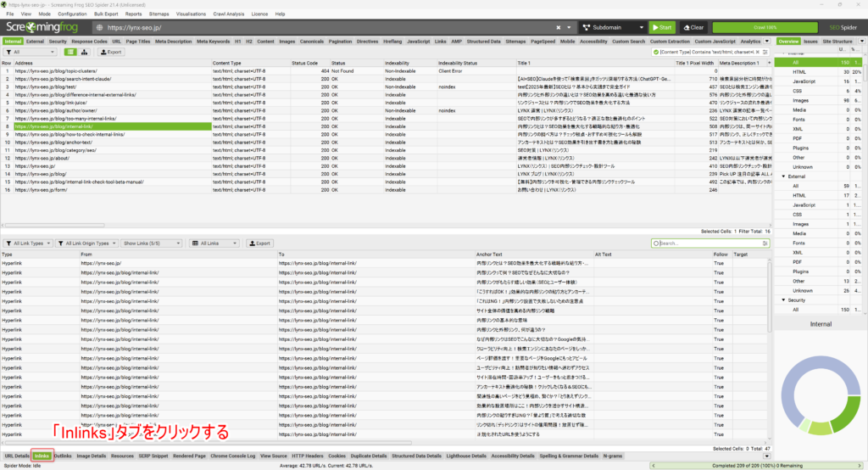Screen dimensions: 868x470
Task: Switch to tree view icon
Action: [84, 52]
